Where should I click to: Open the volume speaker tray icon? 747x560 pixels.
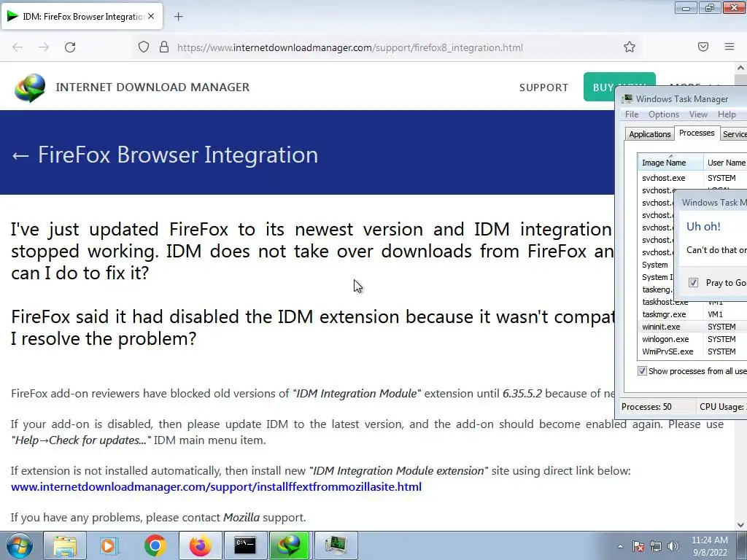click(x=673, y=546)
